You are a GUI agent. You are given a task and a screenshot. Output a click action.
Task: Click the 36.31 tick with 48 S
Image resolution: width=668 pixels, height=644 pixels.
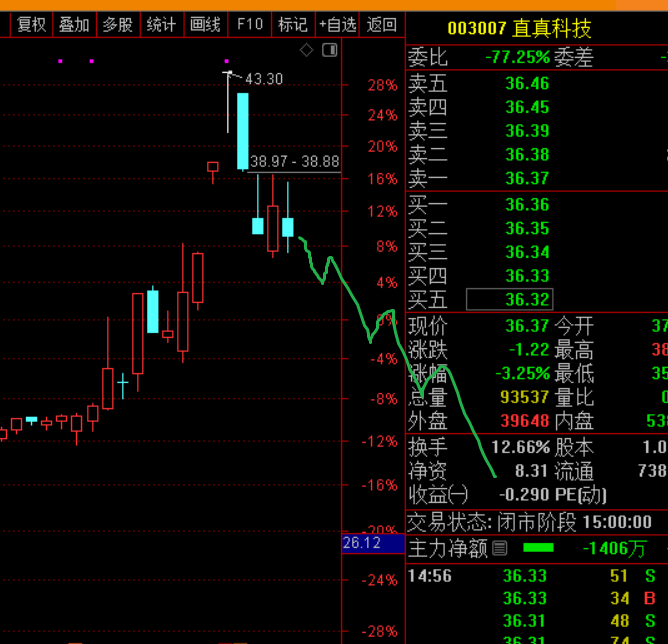click(537, 621)
